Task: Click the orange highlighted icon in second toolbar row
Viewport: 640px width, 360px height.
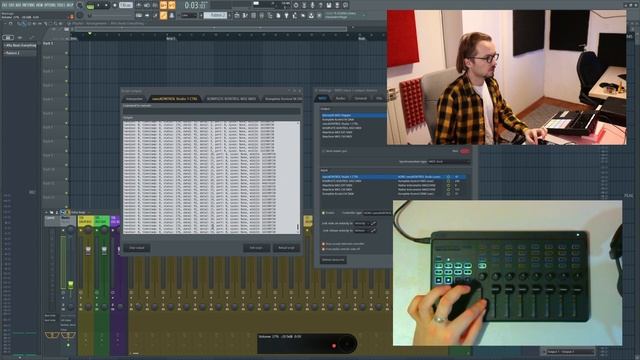Action: 163,16
